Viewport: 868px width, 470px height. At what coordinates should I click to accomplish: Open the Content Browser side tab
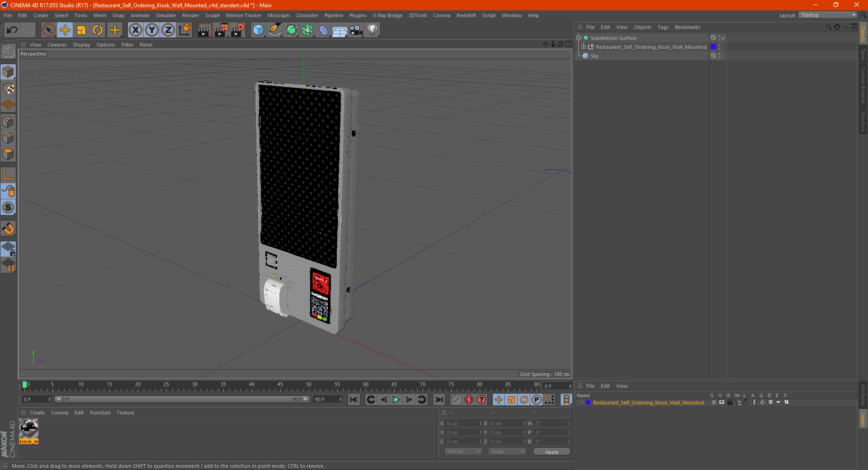pos(863,85)
